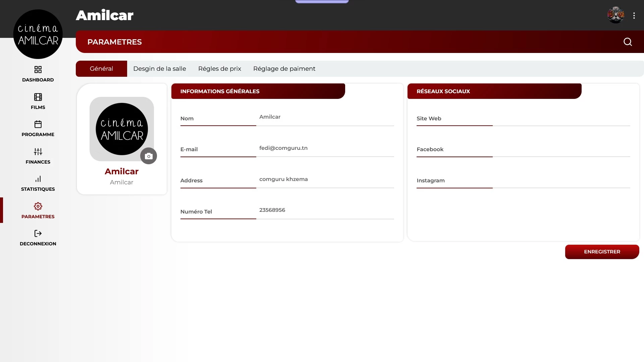
Task: Open the Programme calendar icon
Action: point(38,124)
